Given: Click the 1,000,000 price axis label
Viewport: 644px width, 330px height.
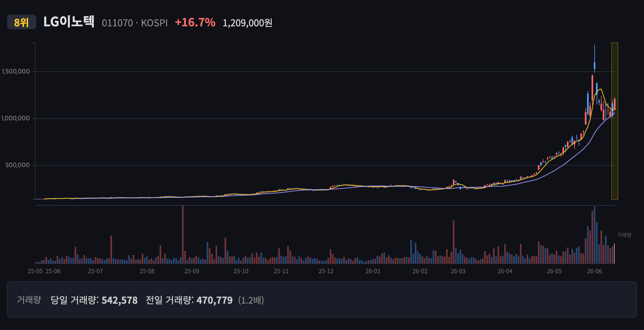Looking at the screenshot, I should (x=16, y=118).
